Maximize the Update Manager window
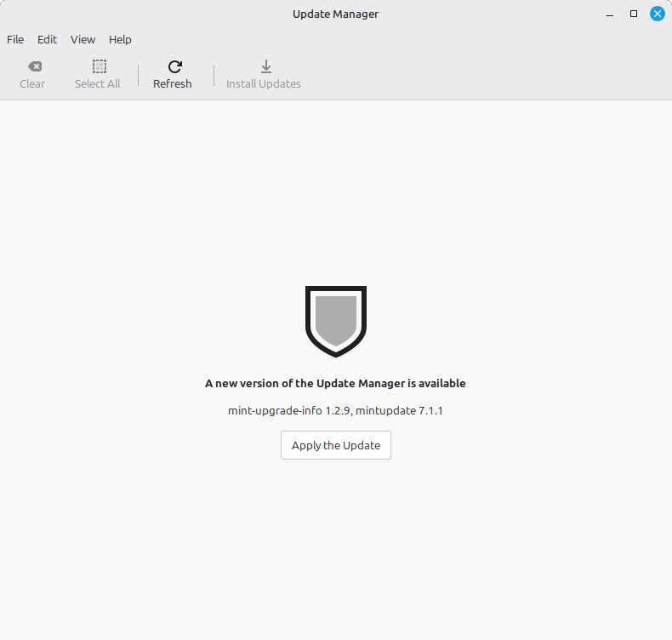Screen dimensions: 672x640 [634, 14]
